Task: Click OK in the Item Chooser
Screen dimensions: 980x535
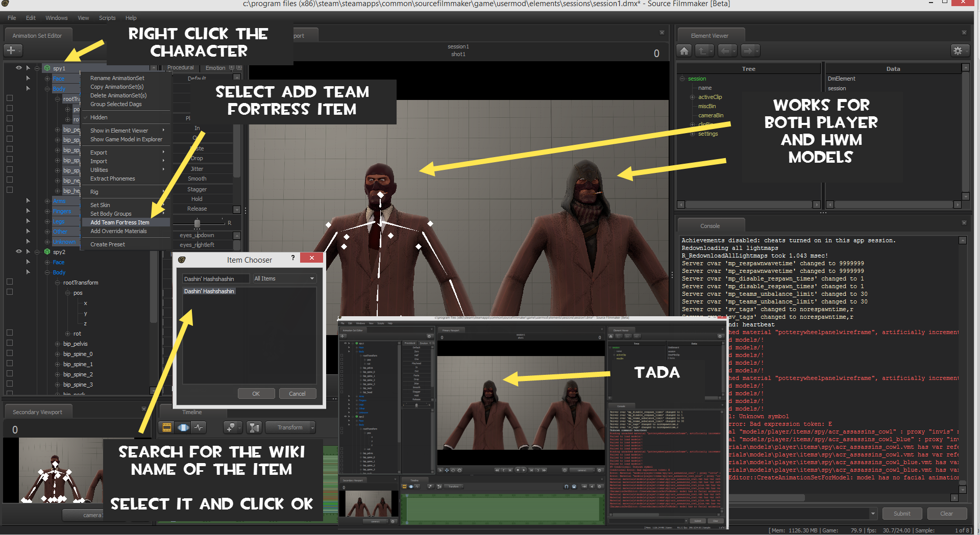Action: (x=256, y=394)
